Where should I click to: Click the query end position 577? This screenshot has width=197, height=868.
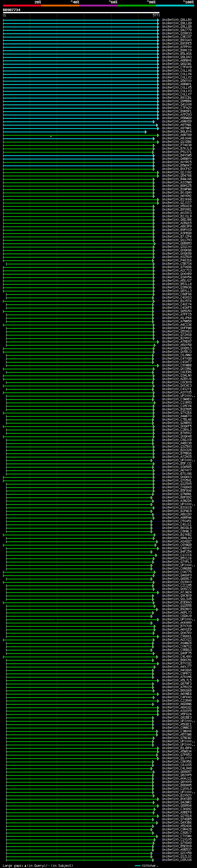(155, 15)
